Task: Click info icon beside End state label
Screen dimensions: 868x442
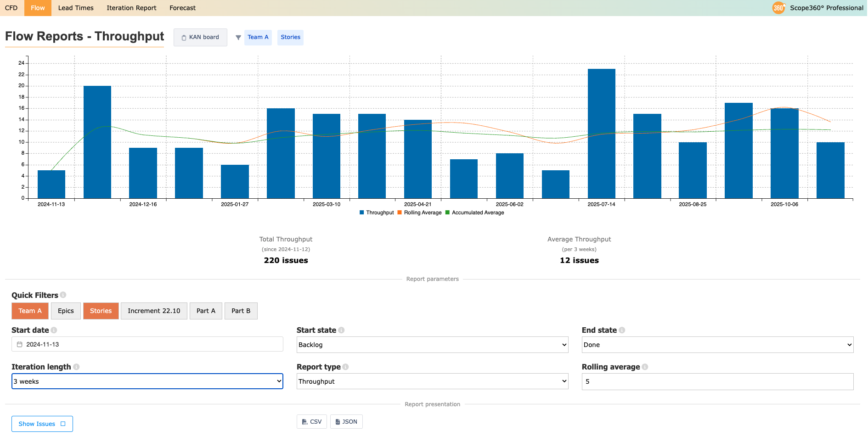Action: tap(622, 330)
